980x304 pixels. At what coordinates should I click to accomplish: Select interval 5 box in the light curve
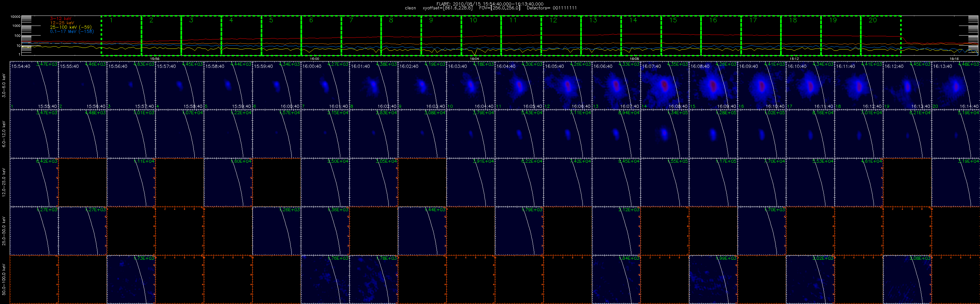pyautogui.click(x=281, y=36)
